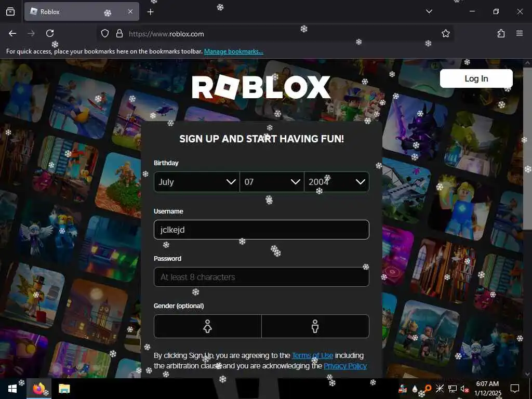Bookmark this page with the star
The height and width of the screenshot is (399, 532).
(x=445, y=33)
